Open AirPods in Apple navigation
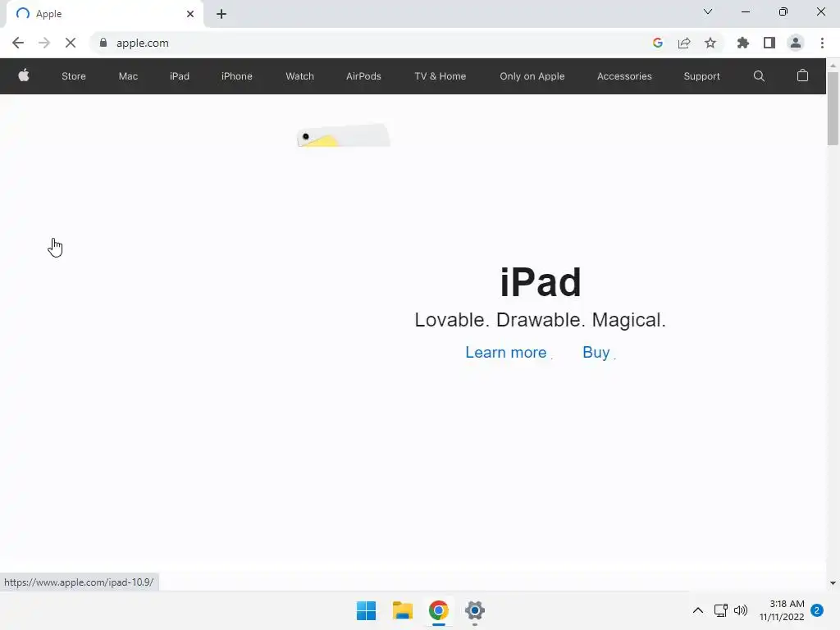840x630 pixels. pos(363,76)
